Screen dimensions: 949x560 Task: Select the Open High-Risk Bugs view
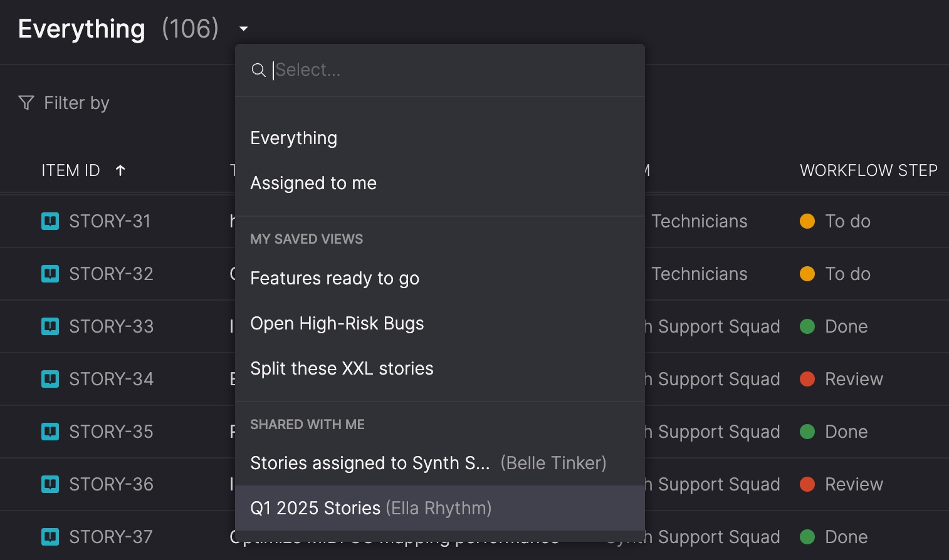337,323
